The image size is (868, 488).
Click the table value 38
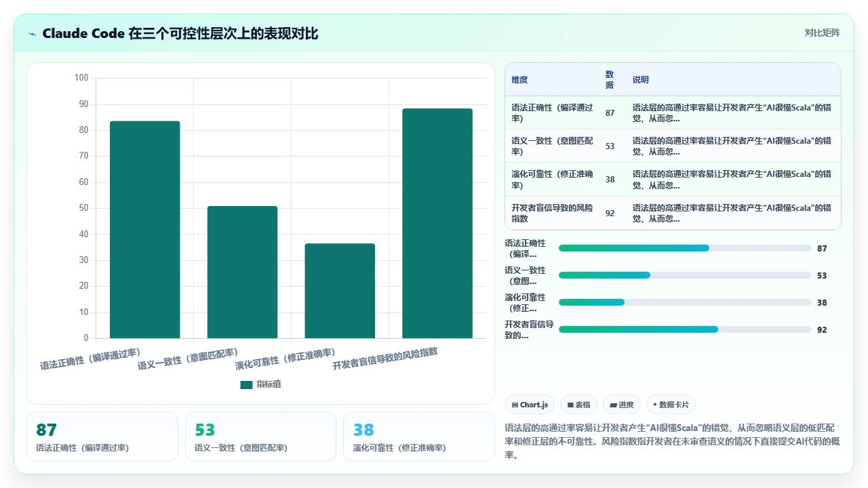pyautogui.click(x=610, y=180)
